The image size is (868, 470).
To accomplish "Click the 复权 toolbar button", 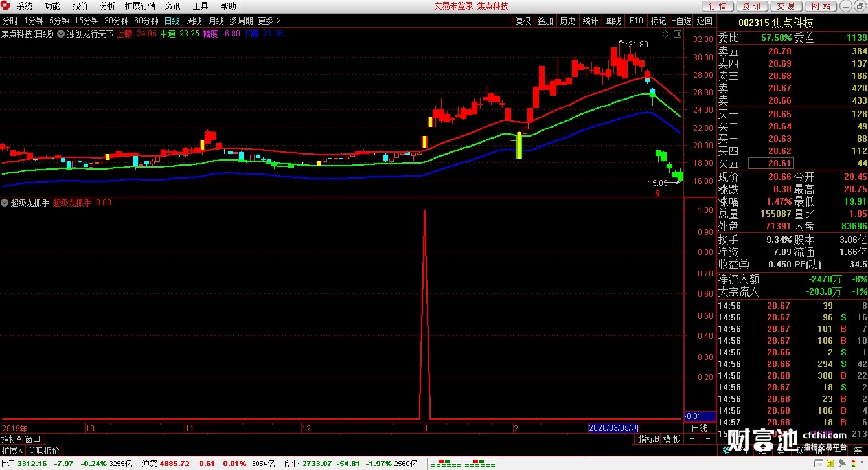I will point(523,21).
